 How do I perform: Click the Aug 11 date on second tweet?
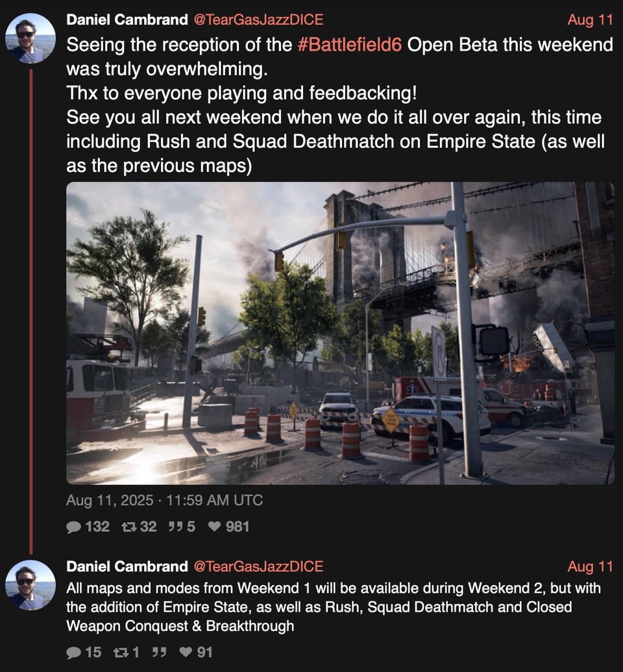point(590,566)
